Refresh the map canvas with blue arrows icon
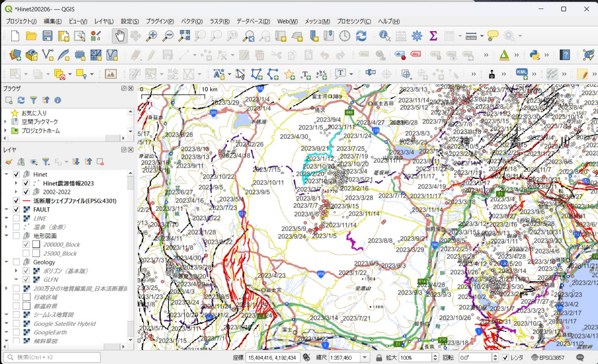598x364 pixels. [361, 36]
